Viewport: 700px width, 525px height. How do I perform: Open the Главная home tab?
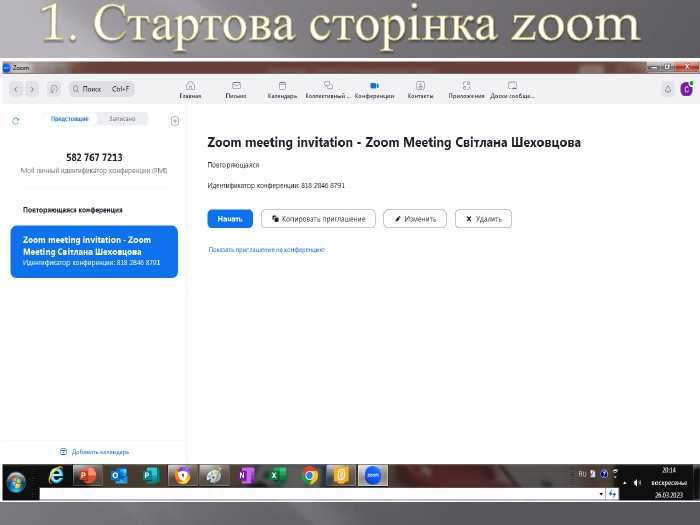click(x=190, y=90)
